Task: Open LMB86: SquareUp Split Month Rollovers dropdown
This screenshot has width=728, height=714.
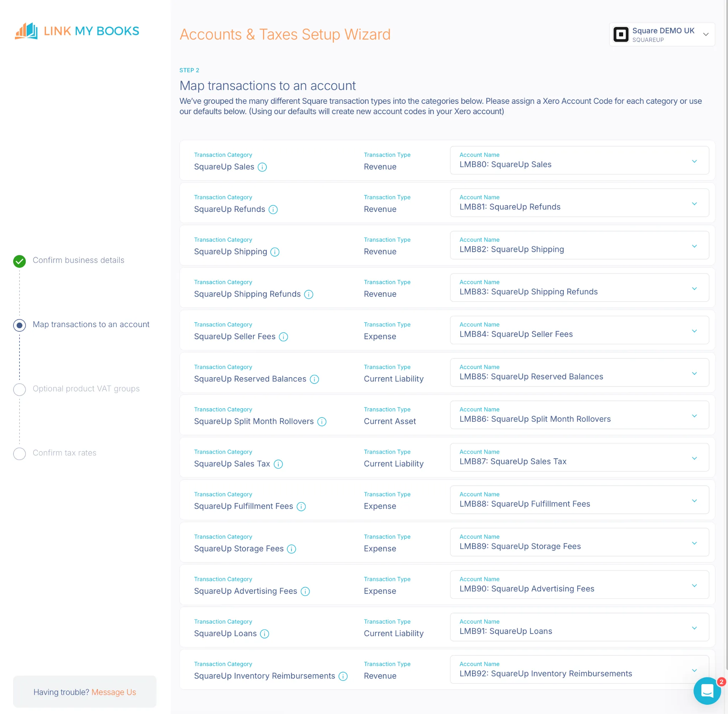Action: click(579, 414)
